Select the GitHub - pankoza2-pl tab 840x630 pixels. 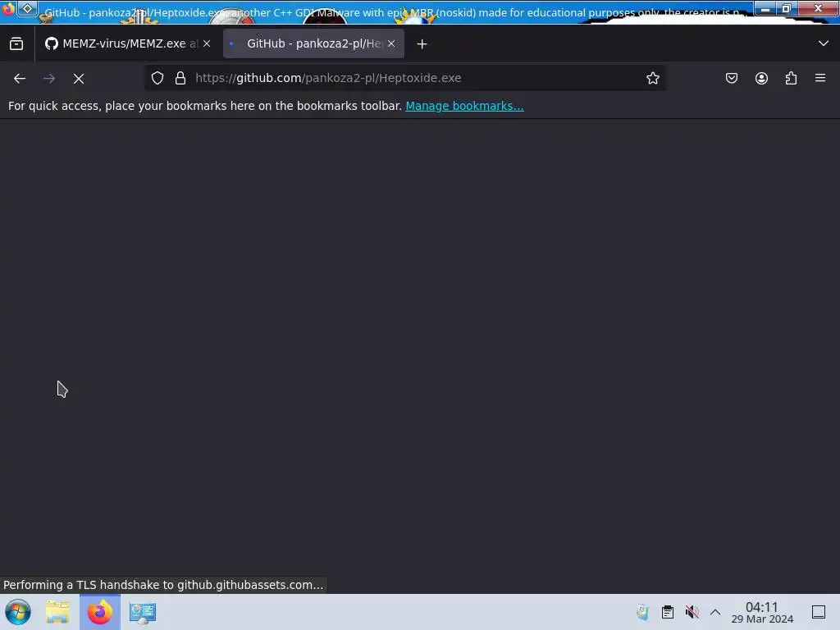point(313,44)
